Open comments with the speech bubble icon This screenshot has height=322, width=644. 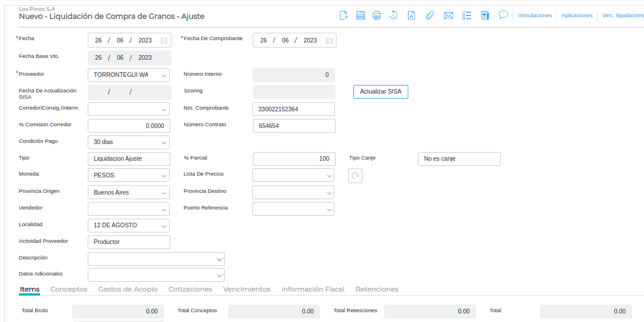(503, 15)
